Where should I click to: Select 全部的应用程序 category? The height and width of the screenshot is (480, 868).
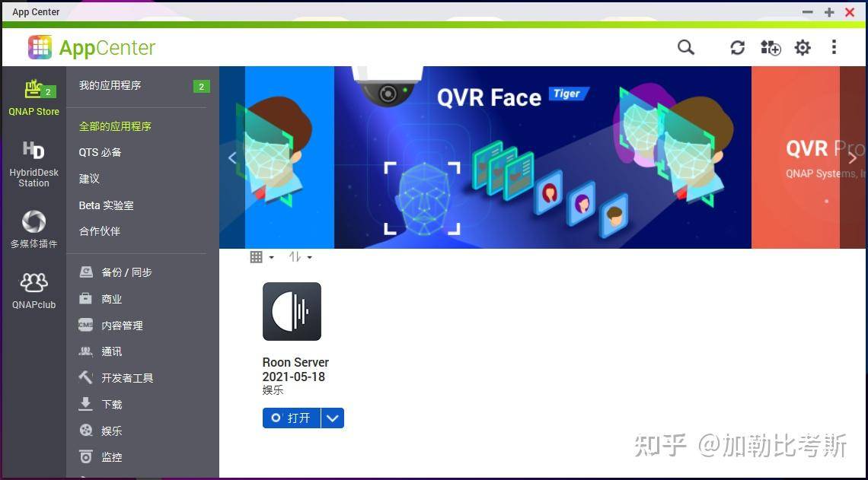(x=115, y=126)
